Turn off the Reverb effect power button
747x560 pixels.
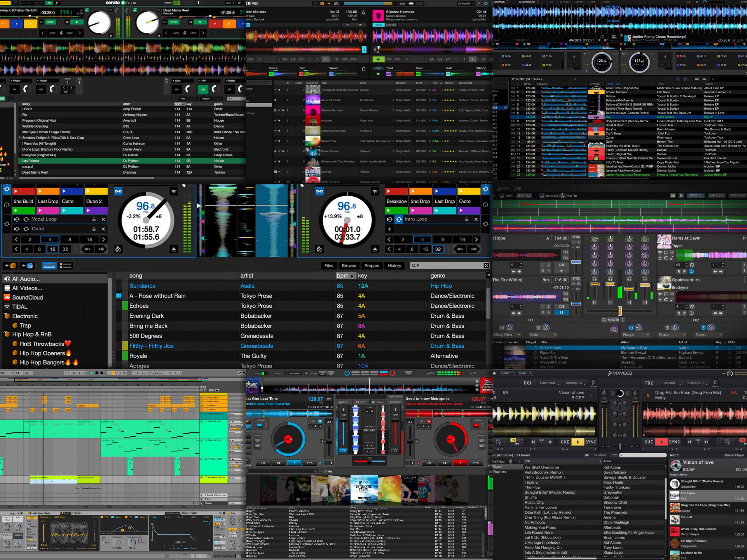coord(703,328)
